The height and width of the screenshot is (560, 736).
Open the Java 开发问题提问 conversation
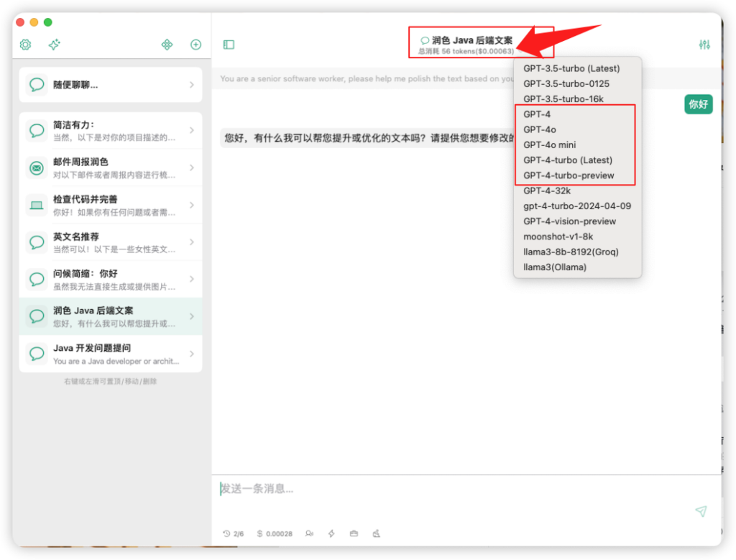[x=111, y=354]
